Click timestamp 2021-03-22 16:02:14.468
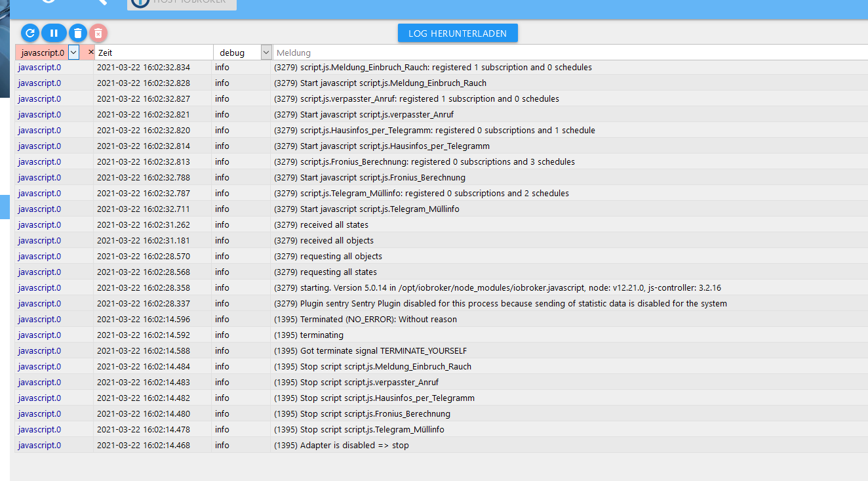 144,446
